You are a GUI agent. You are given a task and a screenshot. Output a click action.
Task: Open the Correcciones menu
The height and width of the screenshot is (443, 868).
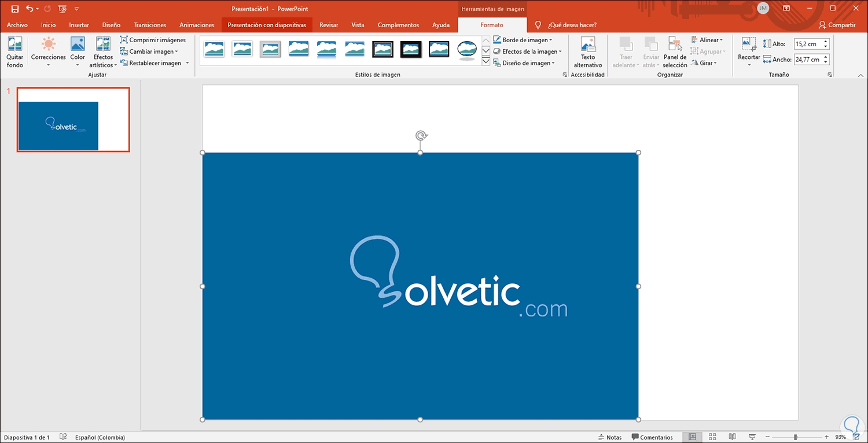(x=49, y=53)
